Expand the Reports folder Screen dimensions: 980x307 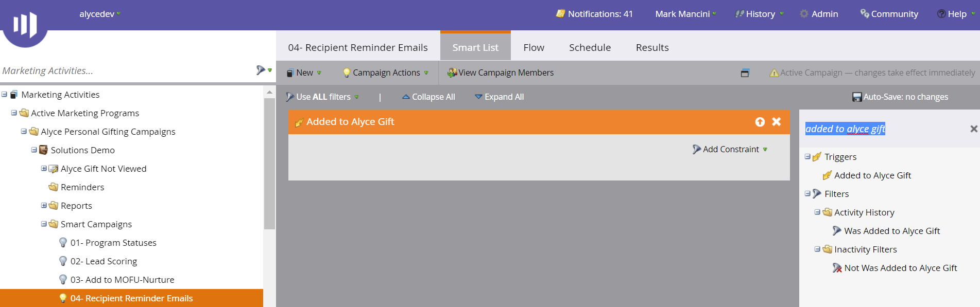pyautogui.click(x=44, y=206)
